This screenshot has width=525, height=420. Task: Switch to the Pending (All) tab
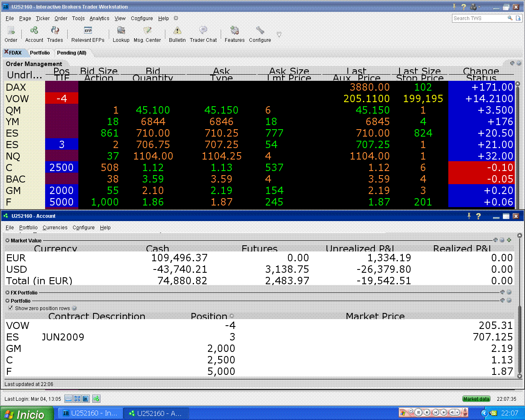[71, 53]
